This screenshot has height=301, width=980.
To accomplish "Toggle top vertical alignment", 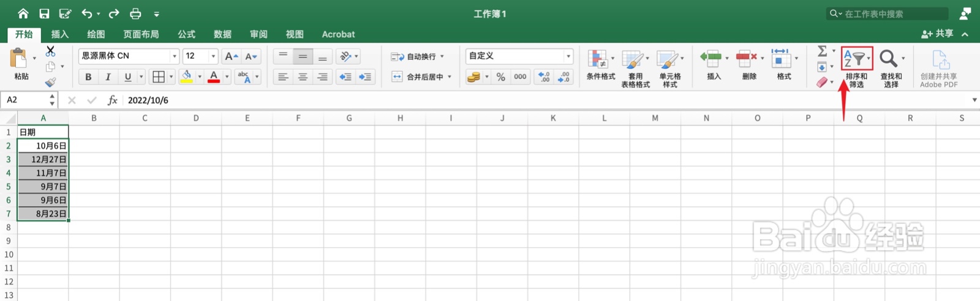I will pos(283,56).
